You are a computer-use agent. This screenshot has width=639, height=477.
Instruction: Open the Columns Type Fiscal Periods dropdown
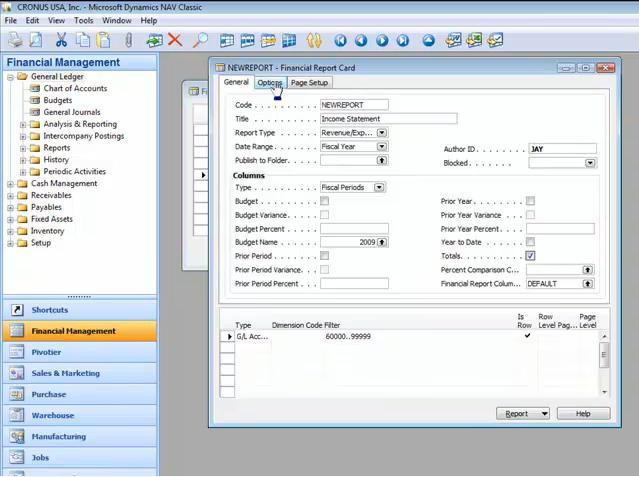pyautogui.click(x=379, y=187)
